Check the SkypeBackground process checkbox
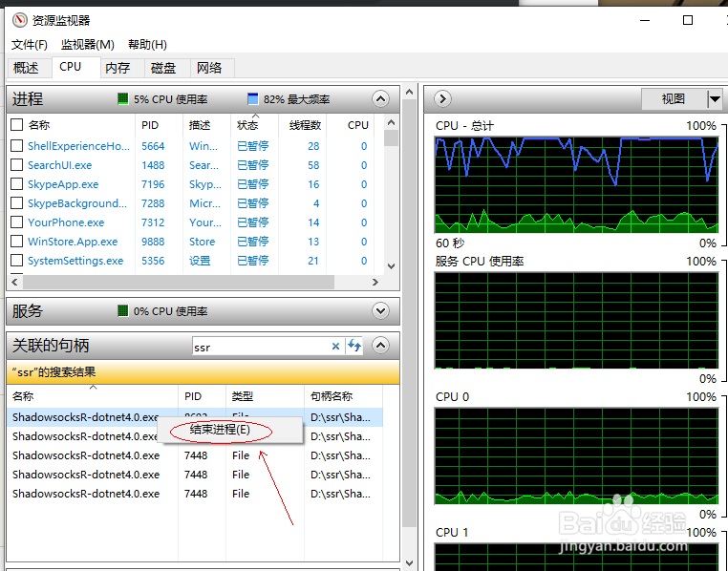This screenshot has height=571, width=728. pyautogui.click(x=16, y=202)
